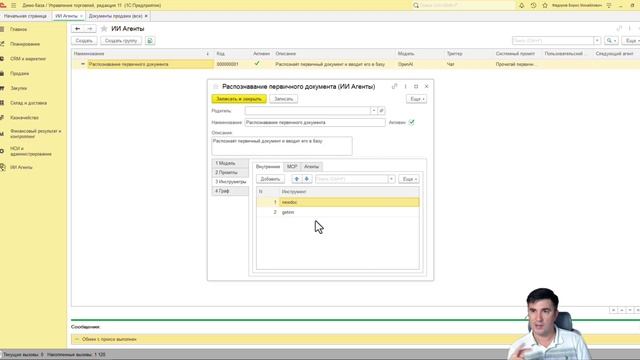This screenshot has height=360, width=640.
Task: Go back with the left arrow button
Action: click(x=78, y=29)
